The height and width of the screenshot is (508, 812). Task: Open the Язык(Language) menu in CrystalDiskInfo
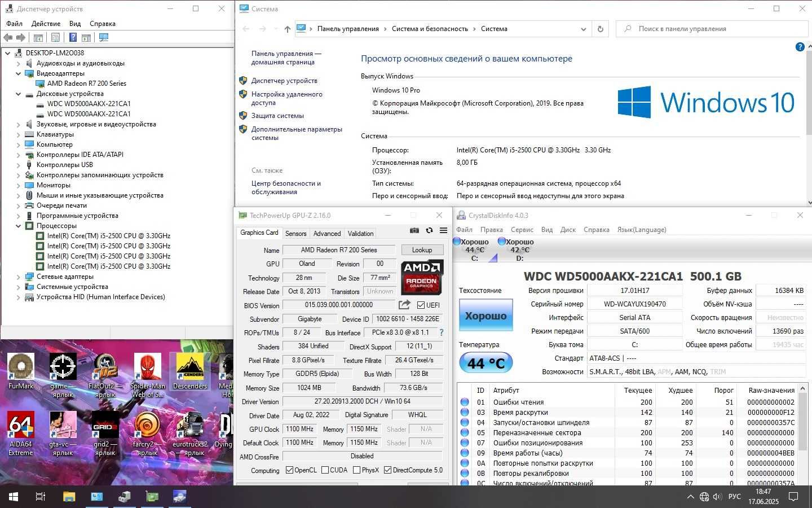(642, 230)
